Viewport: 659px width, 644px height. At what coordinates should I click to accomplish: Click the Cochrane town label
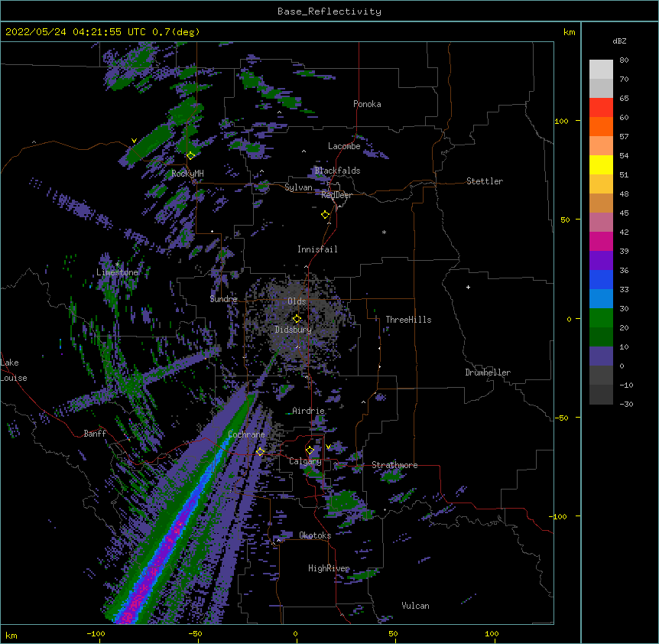246,434
